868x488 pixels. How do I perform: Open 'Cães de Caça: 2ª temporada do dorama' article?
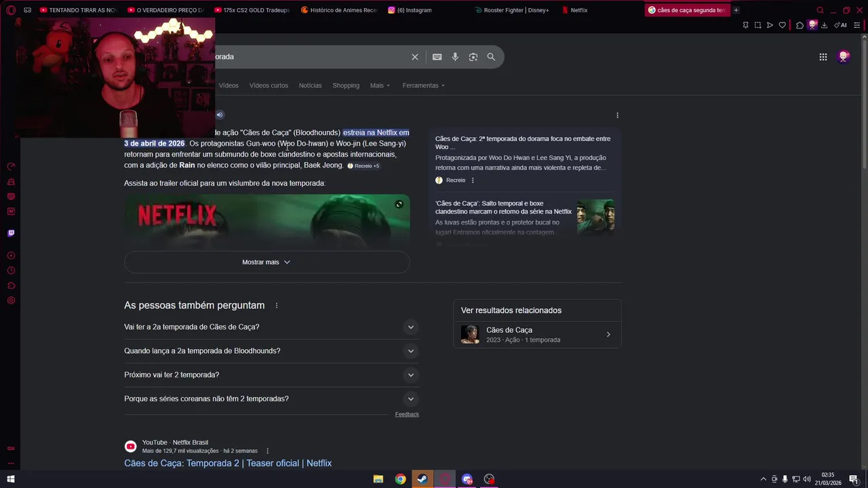click(x=523, y=142)
